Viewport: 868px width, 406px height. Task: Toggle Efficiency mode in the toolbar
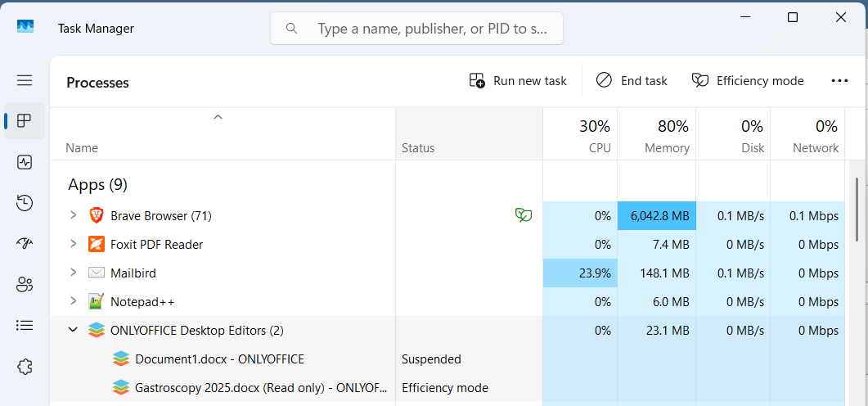coord(748,81)
